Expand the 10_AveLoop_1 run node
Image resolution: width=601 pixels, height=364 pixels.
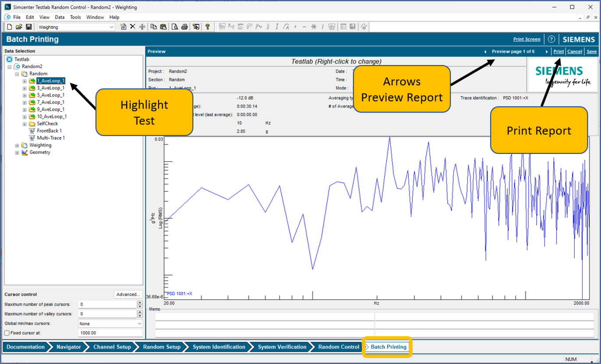pos(25,117)
